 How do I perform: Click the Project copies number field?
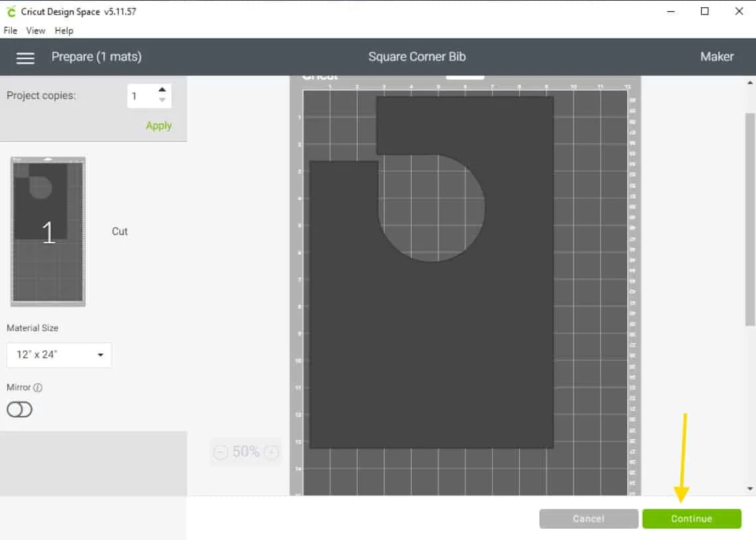[142, 96]
